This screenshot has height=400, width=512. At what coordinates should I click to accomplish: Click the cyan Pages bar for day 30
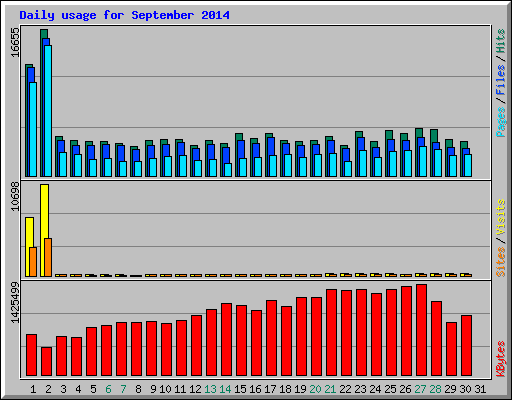pos(468,165)
